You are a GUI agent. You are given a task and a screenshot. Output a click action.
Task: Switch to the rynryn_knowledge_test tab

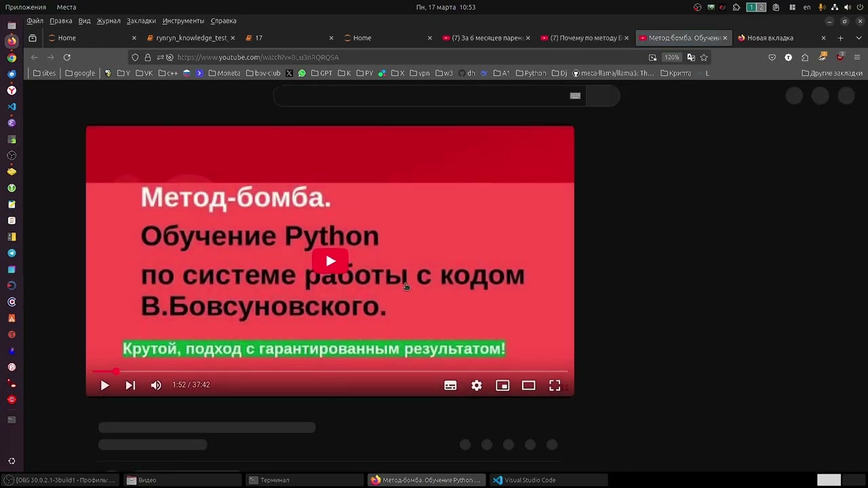(191, 38)
